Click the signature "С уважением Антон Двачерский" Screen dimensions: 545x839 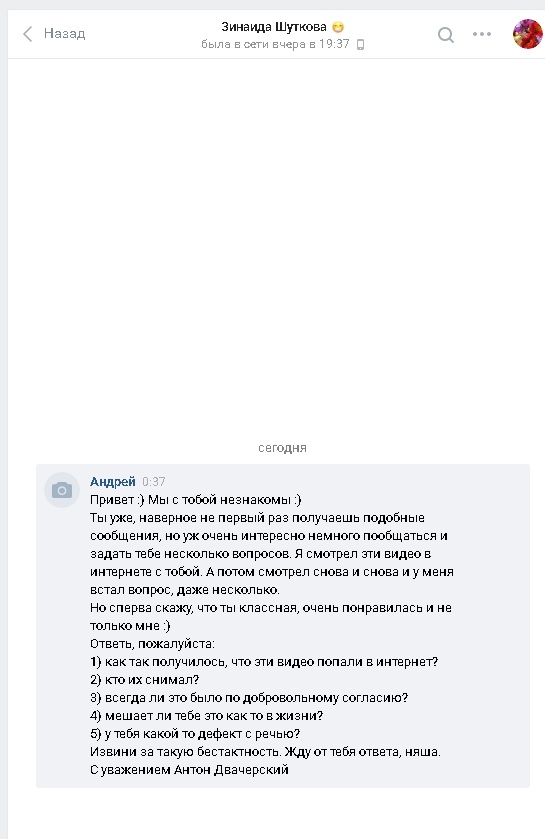point(189,769)
